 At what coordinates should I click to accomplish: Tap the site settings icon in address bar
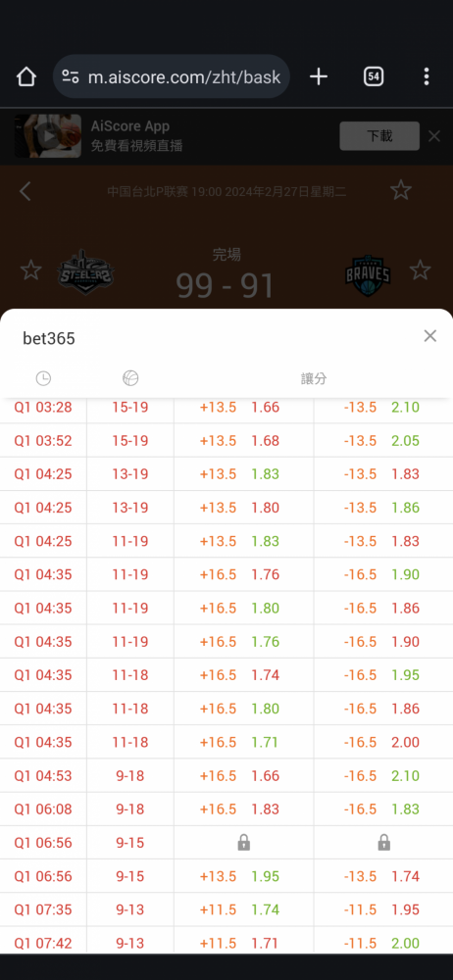click(70, 76)
